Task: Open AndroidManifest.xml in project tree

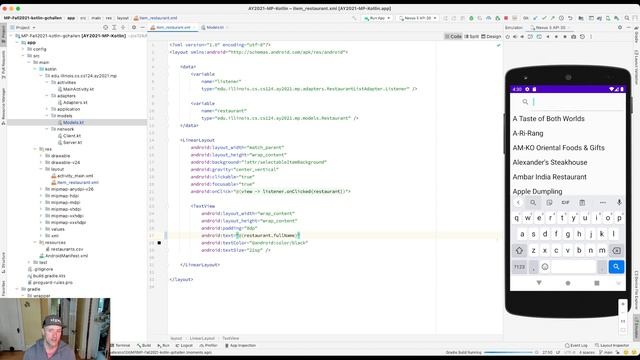Action: [x=64, y=256]
